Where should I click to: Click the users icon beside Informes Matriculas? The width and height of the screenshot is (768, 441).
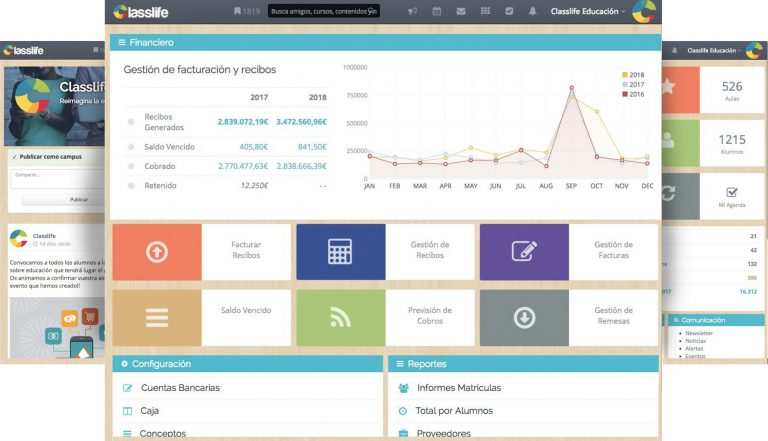click(404, 388)
